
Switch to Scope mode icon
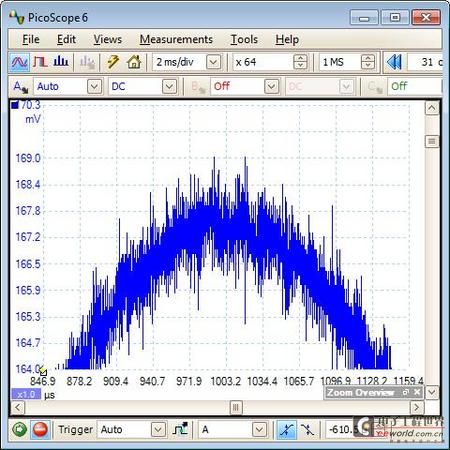point(20,62)
